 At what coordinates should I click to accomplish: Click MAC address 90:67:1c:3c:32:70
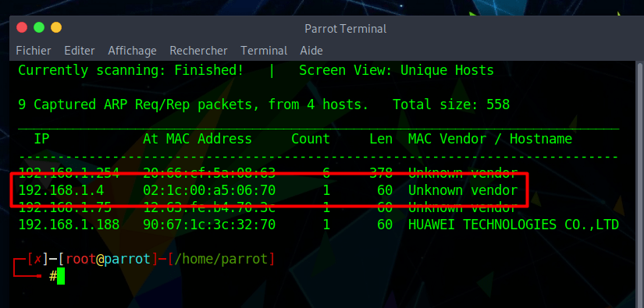click(x=209, y=225)
